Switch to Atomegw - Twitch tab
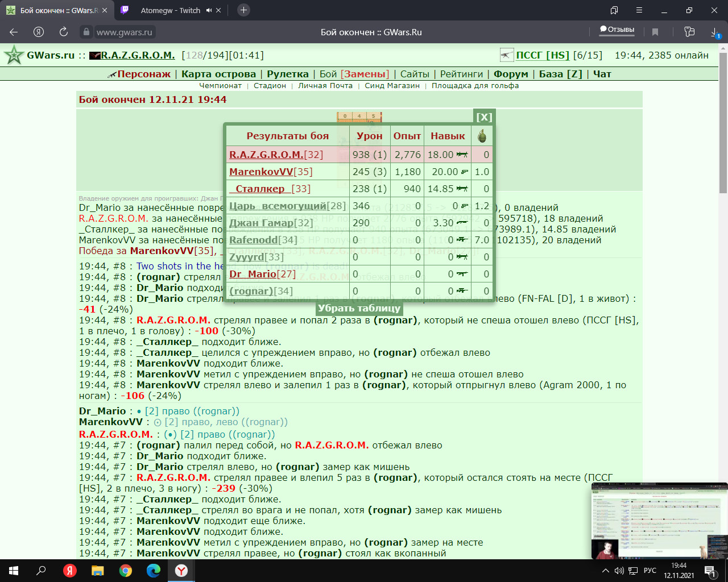 click(170, 10)
